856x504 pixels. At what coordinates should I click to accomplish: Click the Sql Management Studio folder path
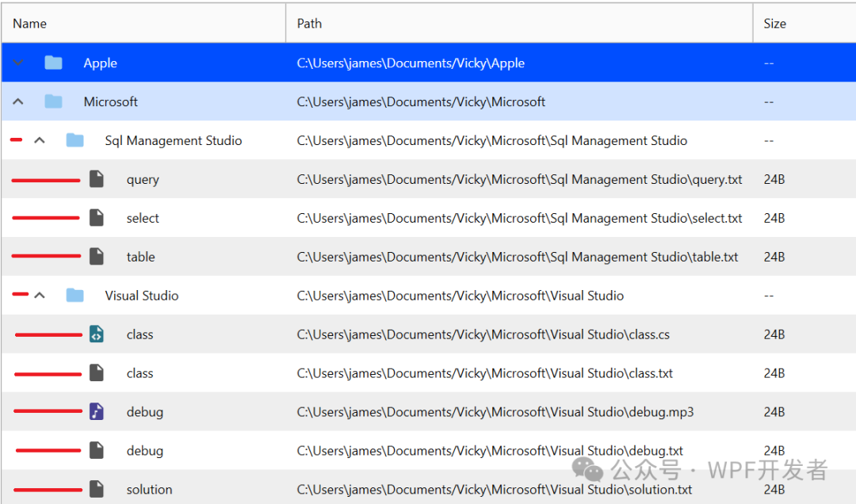coord(492,141)
